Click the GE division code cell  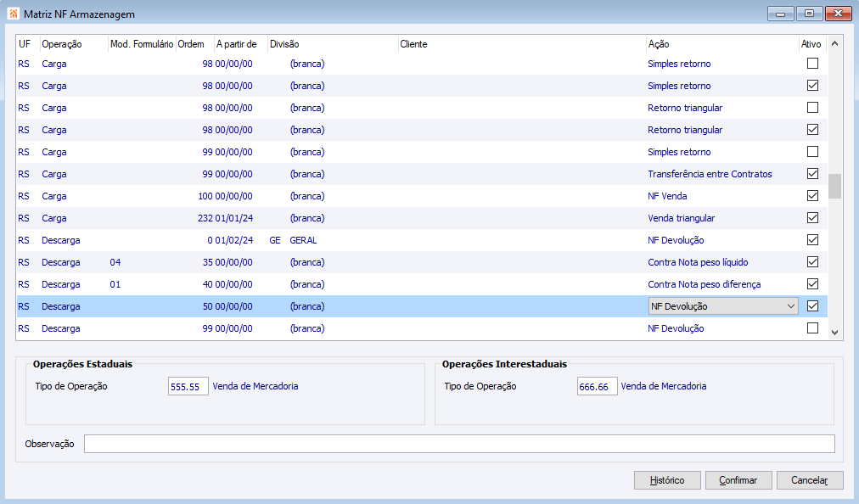(x=275, y=240)
